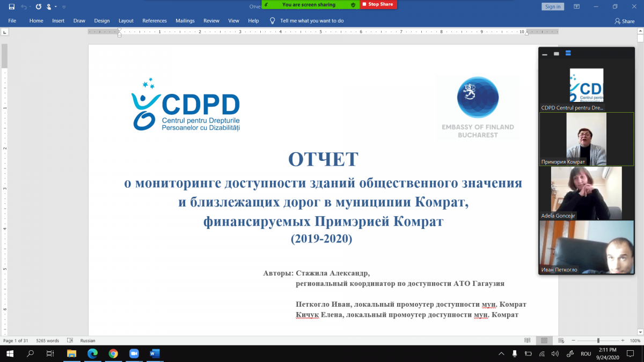This screenshot has height=362, width=644.
Task: Select the Иван Петкогло video thumbnail
Action: (x=587, y=247)
